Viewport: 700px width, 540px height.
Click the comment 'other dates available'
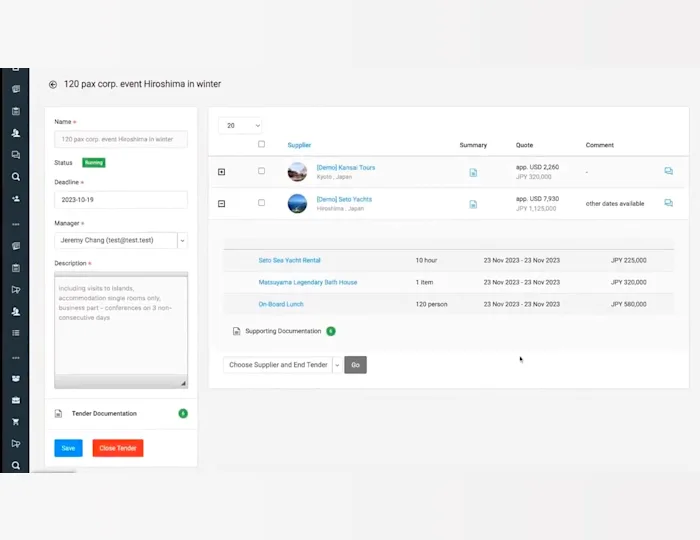point(615,204)
